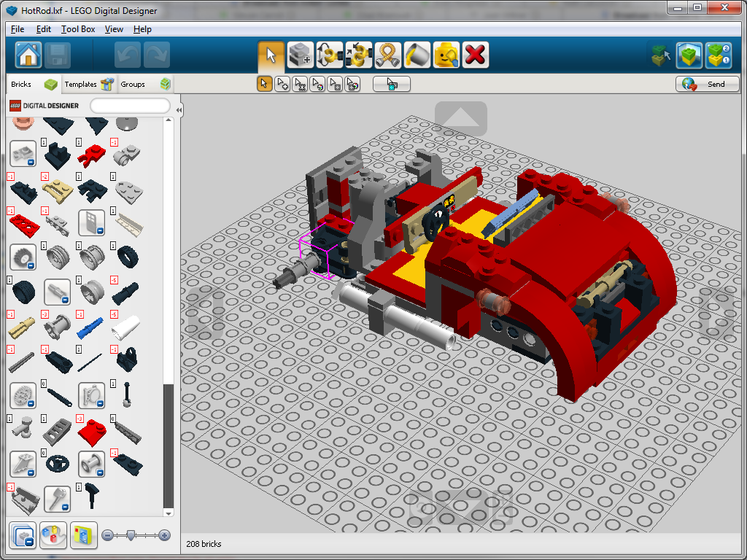Collapse the wrench tool brick category
Viewport: 747px width, 560px height.
pyautogui.click(x=57, y=499)
